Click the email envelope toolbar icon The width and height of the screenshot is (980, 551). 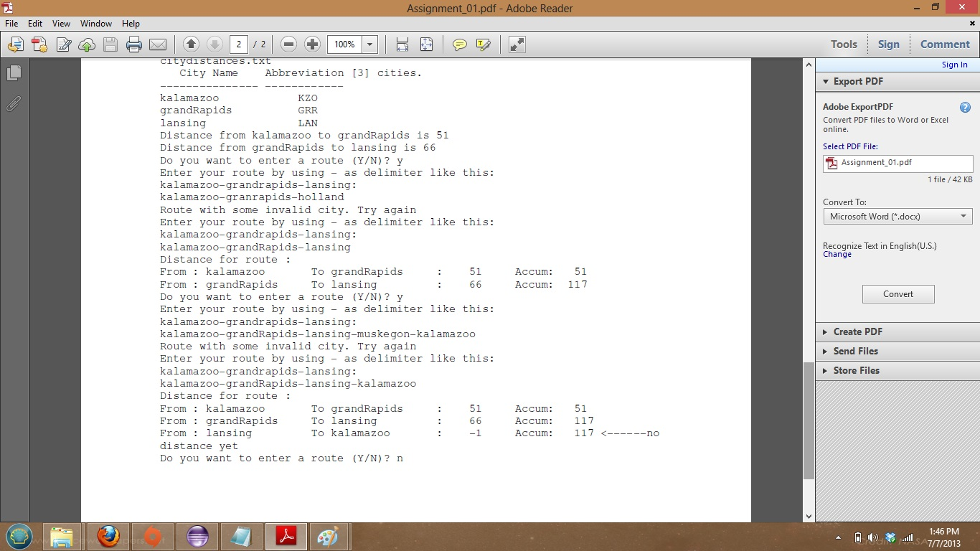pos(158,44)
